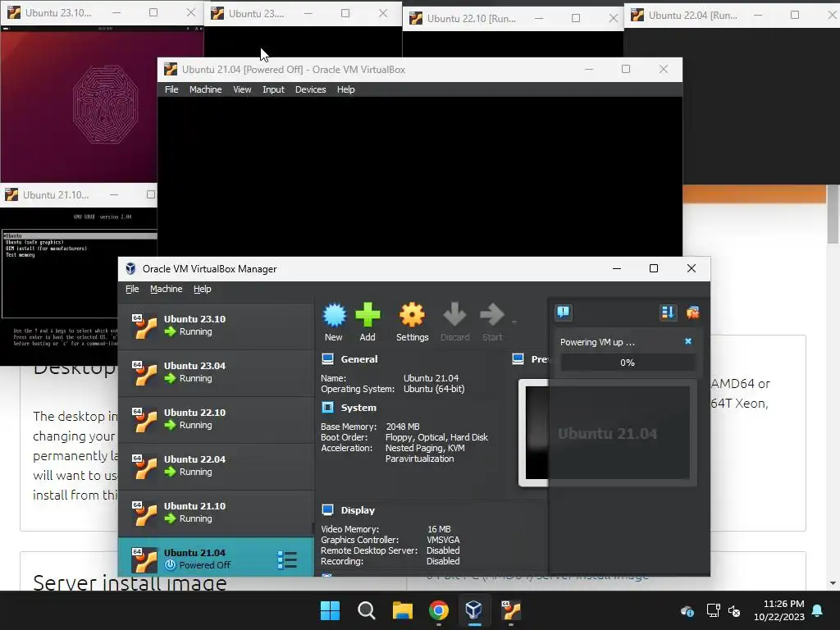
Task: Click the Ubuntu 23.10 window title bar
Action: [x=102, y=13]
